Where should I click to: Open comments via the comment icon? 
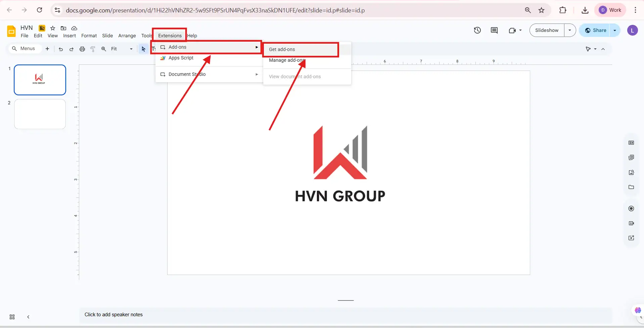tap(494, 30)
